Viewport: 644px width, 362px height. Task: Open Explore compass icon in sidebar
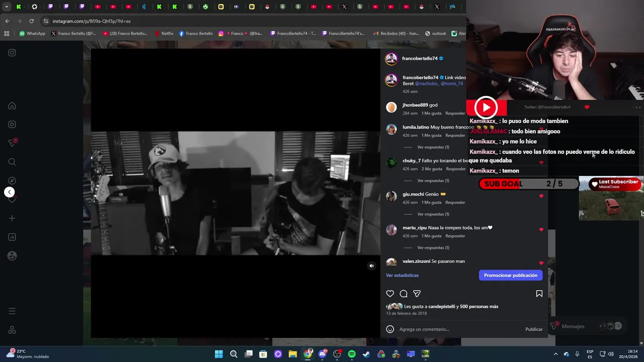point(12,180)
